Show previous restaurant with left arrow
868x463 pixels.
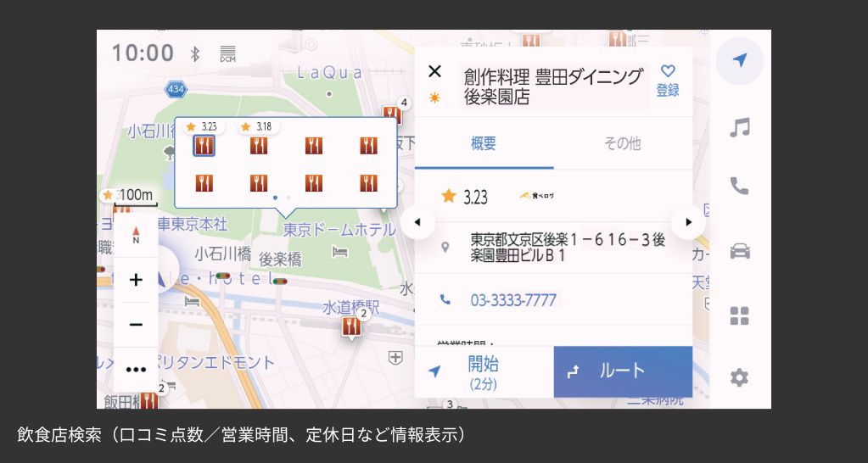point(417,222)
